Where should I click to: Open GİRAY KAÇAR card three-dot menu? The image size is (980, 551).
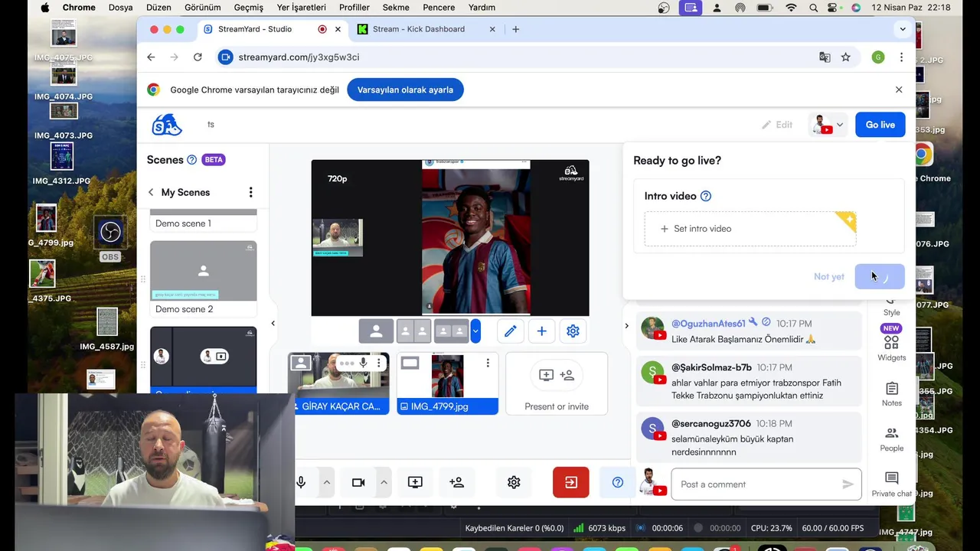click(378, 364)
